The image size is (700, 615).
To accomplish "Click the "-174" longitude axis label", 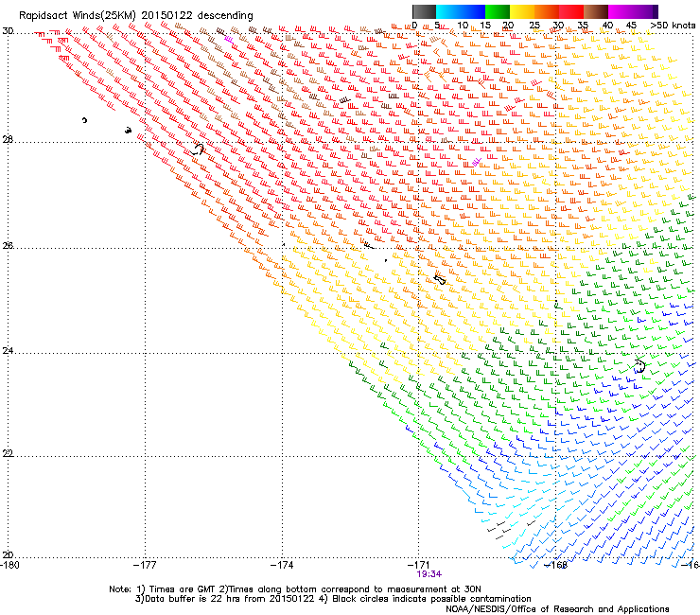I will [282, 565].
